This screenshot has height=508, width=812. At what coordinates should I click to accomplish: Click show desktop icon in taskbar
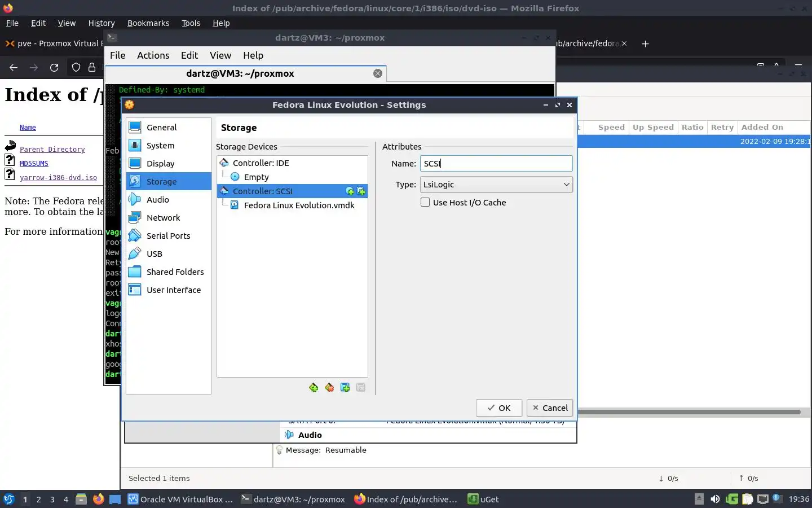click(115, 499)
